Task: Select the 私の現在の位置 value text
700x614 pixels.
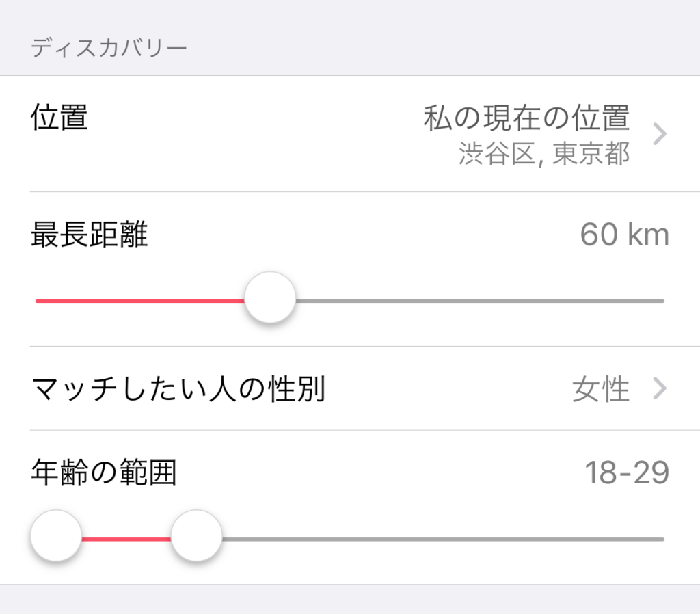Action: coord(526,118)
